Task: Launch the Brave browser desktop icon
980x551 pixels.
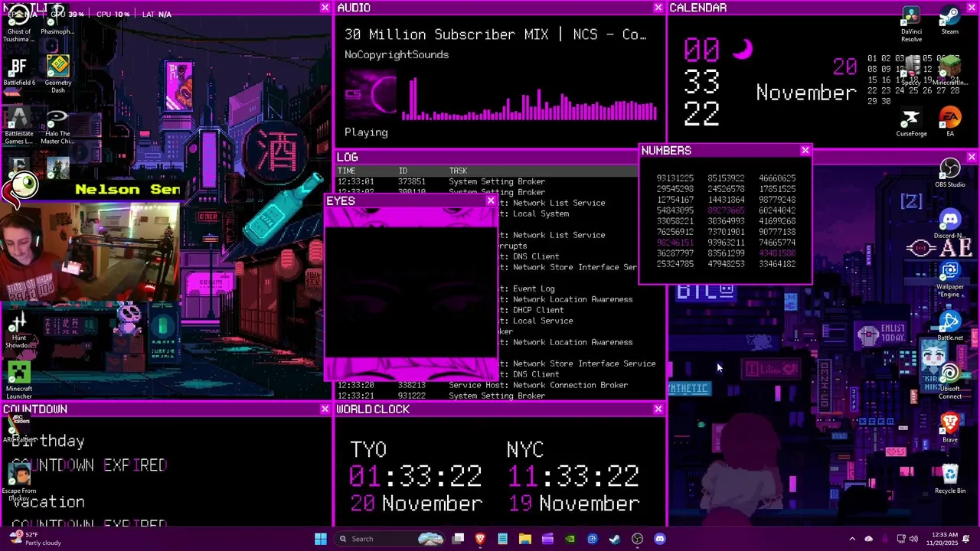Action: tap(950, 429)
